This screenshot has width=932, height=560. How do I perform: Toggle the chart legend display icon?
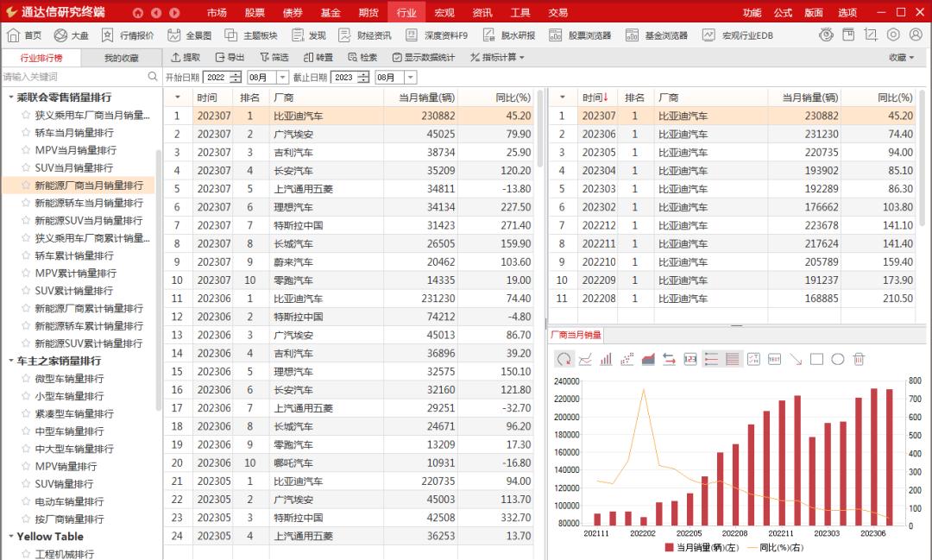pos(710,359)
